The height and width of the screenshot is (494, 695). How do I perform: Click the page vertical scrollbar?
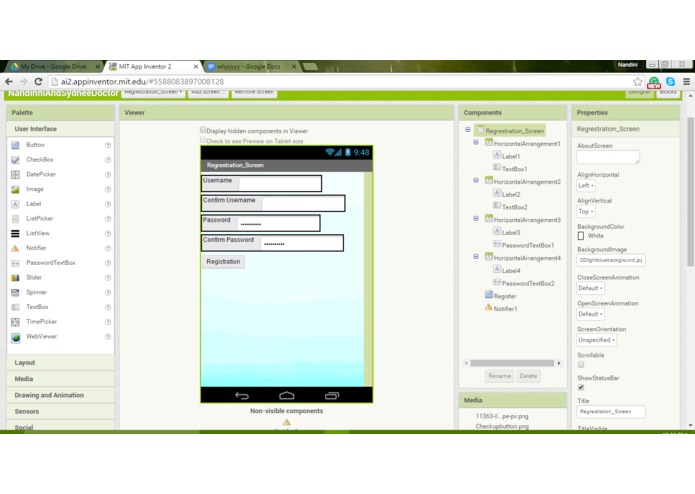click(x=690, y=192)
